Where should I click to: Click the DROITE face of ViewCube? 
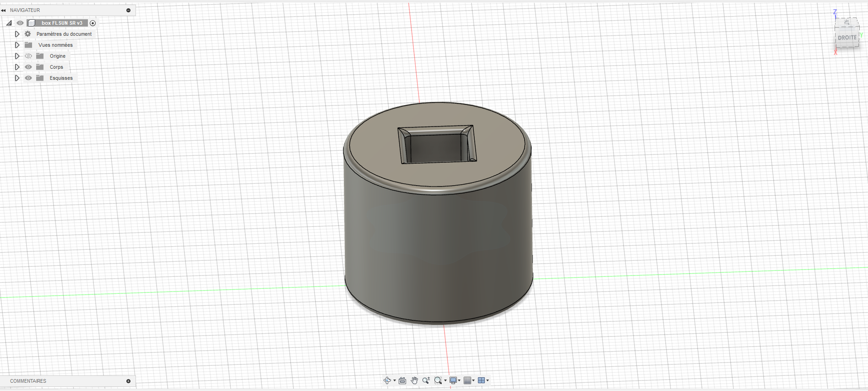coord(846,38)
